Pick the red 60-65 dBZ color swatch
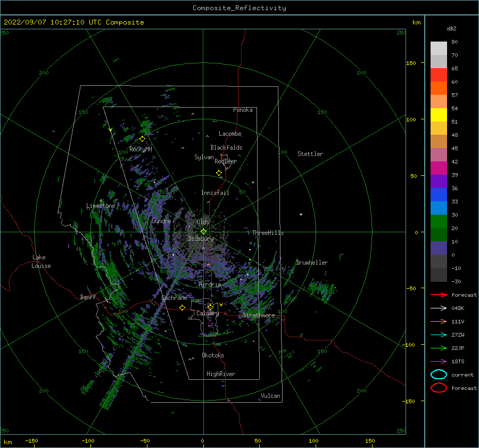The width and height of the screenshot is (479, 448). [x=439, y=75]
